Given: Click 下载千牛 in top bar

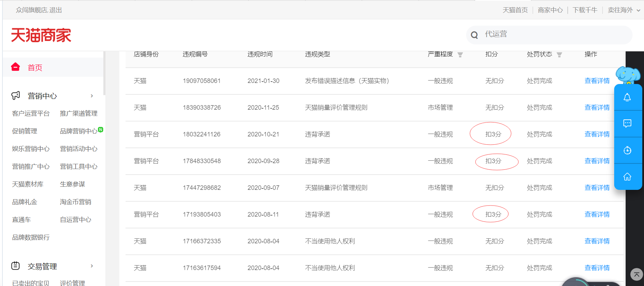Looking at the screenshot, I should point(585,10).
